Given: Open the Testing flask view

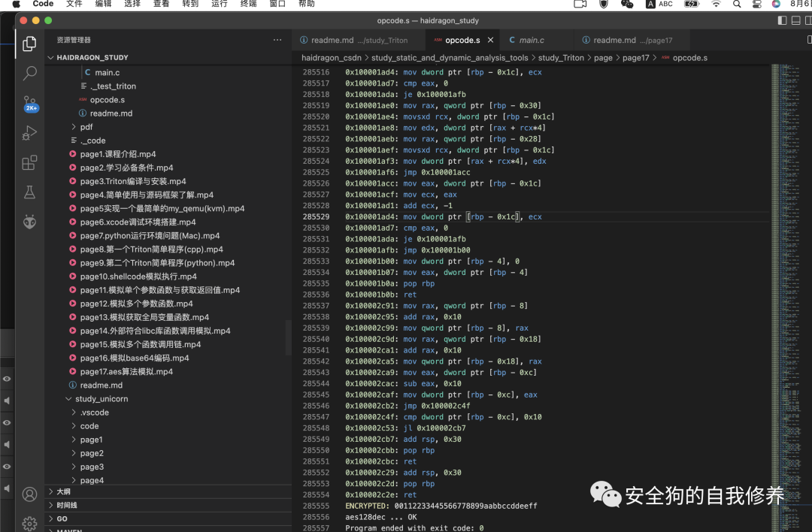Looking at the screenshot, I should pyautogui.click(x=29, y=192).
